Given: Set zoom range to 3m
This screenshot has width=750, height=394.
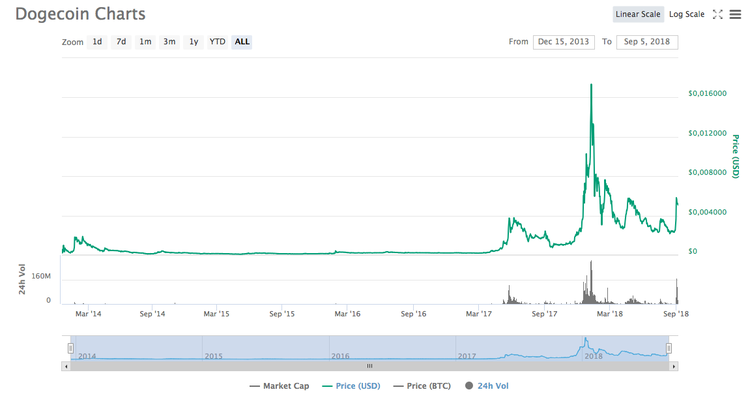Looking at the screenshot, I should point(169,42).
